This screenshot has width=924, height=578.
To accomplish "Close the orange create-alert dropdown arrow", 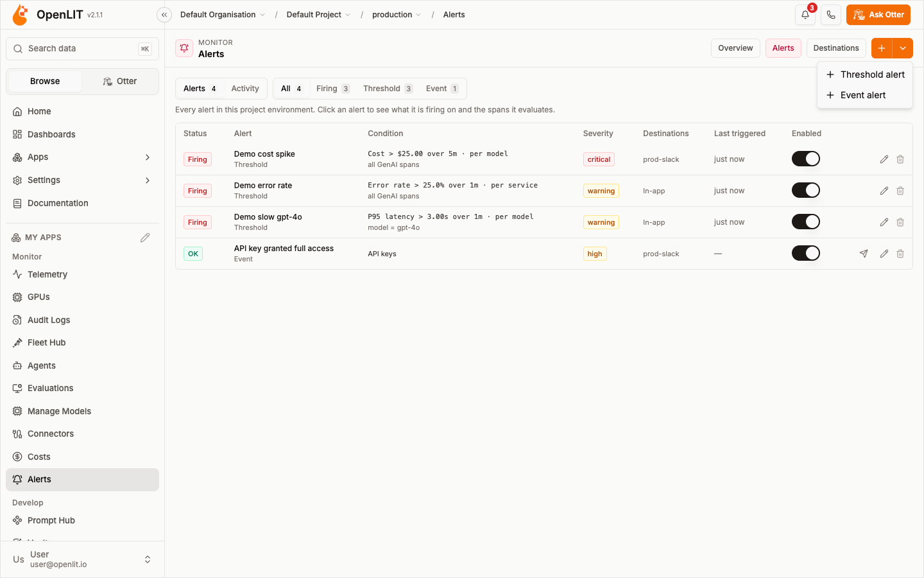I will [903, 48].
